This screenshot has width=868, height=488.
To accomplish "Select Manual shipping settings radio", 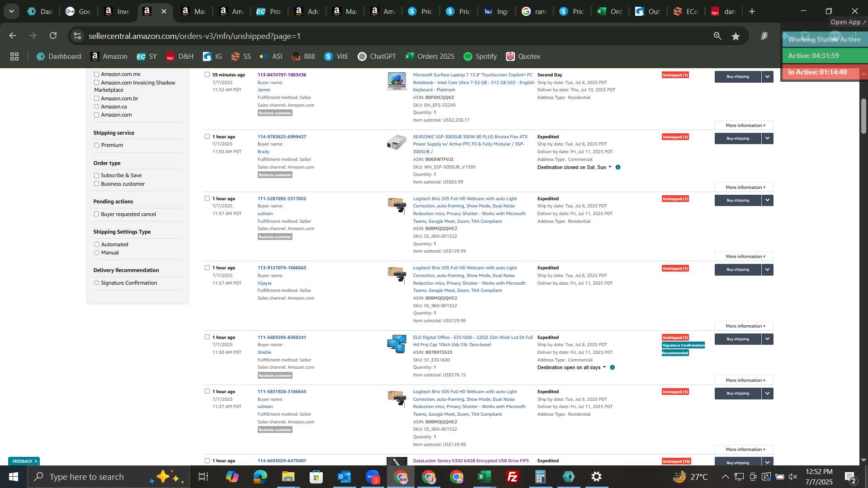I will click(96, 253).
